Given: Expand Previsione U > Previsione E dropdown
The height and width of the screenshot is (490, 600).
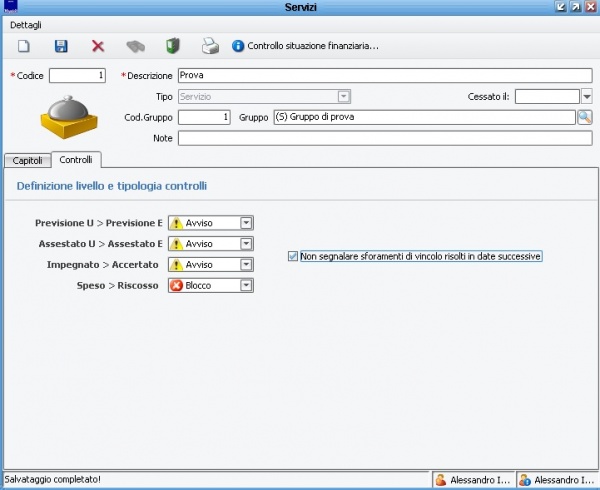Looking at the screenshot, I should point(246,223).
